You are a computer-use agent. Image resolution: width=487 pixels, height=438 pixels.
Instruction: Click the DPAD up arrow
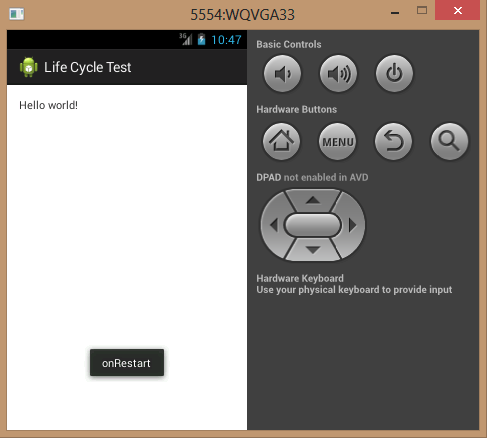point(313,200)
